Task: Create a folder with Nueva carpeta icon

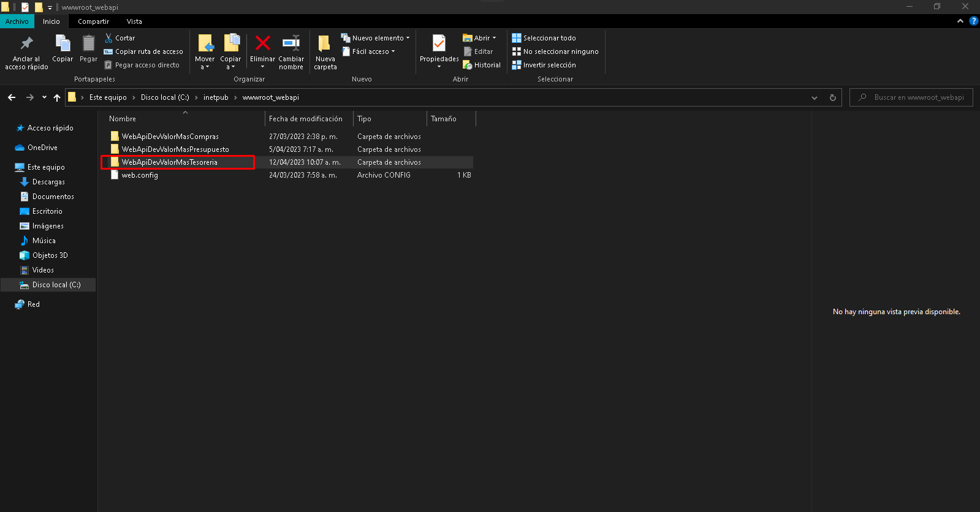Action: pos(325,44)
